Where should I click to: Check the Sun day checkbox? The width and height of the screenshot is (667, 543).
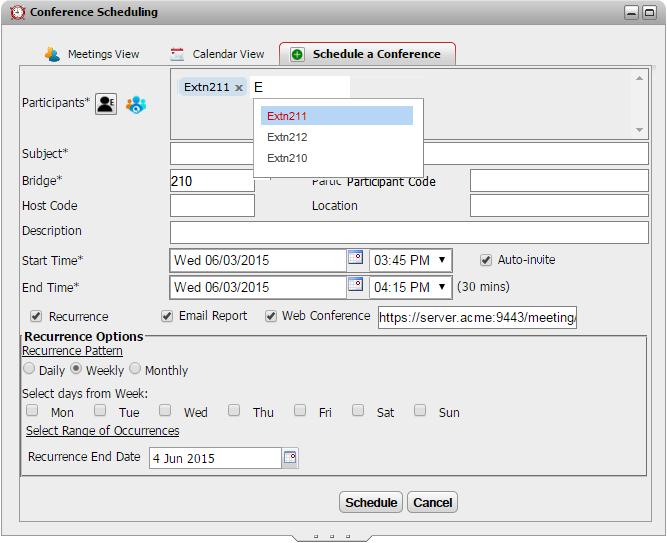pyautogui.click(x=420, y=410)
